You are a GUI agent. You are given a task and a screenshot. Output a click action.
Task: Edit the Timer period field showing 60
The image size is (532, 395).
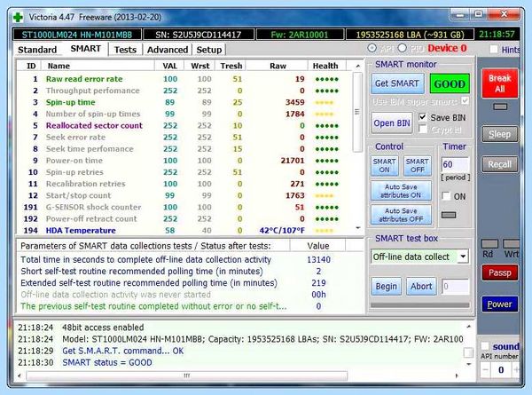(455, 164)
